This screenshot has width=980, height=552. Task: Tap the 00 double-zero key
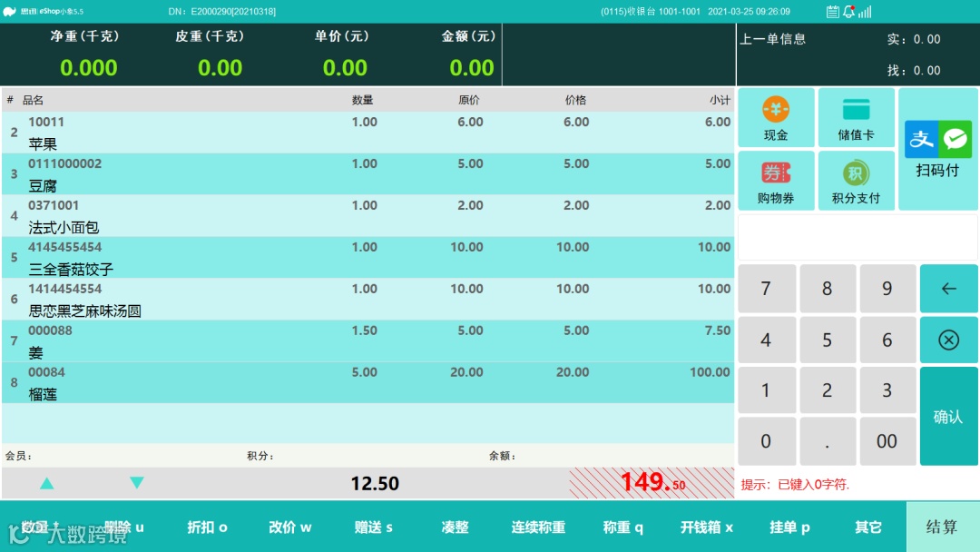pyautogui.click(x=887, y=441)
